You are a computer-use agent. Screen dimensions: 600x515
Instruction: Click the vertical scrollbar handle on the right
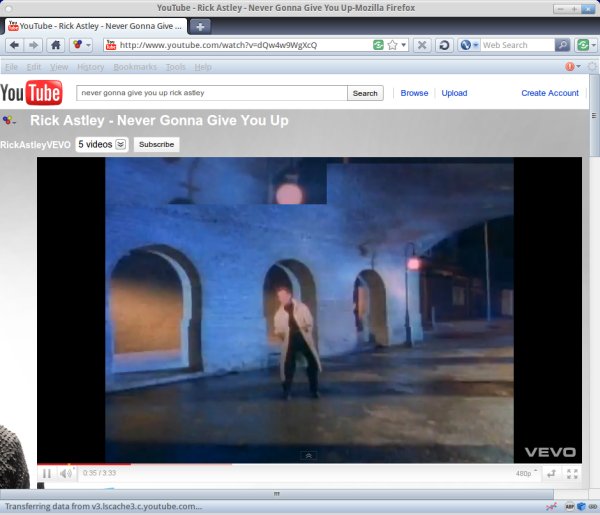tap(594, 115)
